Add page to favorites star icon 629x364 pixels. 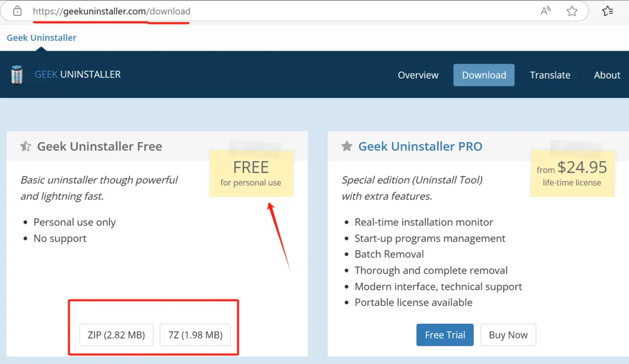[x=572, y=11]
